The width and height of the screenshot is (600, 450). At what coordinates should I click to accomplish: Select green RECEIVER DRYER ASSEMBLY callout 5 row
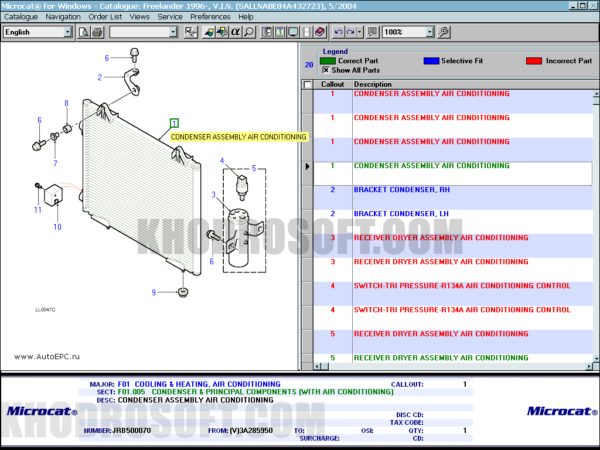click(453, 358)
